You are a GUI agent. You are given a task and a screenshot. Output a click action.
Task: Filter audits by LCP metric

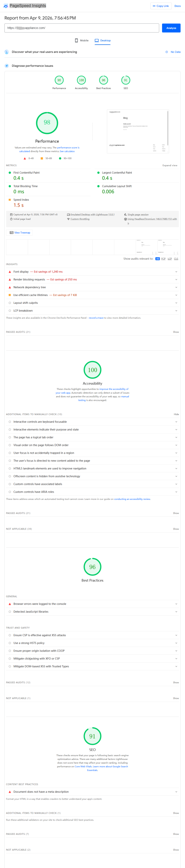click(x=170, y=259)
